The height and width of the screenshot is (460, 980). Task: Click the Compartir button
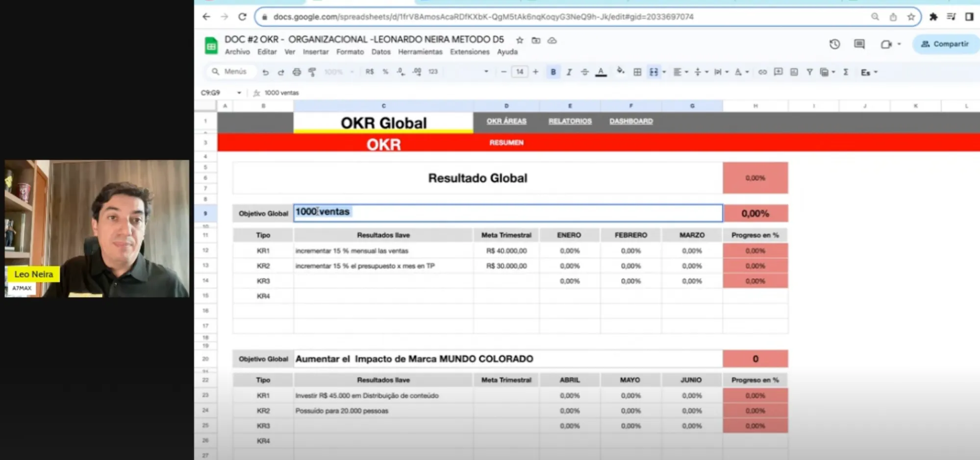coord(945,44)
